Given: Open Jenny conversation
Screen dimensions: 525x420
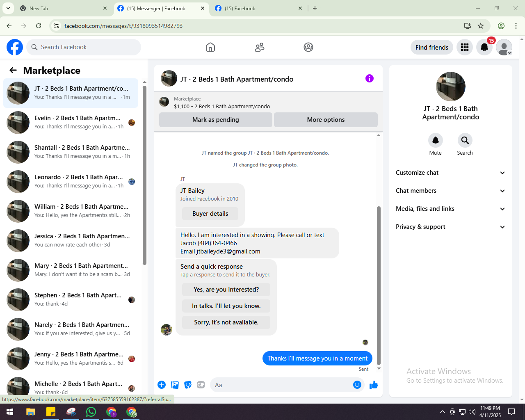Looking at the screenshot, I should pyautogui.click(x=71, y=358).
